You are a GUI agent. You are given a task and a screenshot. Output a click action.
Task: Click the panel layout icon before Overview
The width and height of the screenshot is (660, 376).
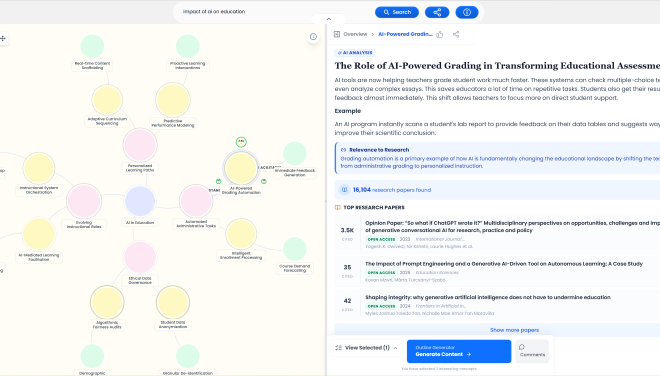(x=337, y=34)
